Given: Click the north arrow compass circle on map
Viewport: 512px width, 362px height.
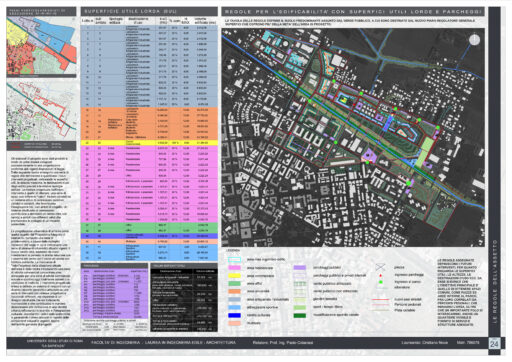Looking at the screenshot, I should (474, 40).
